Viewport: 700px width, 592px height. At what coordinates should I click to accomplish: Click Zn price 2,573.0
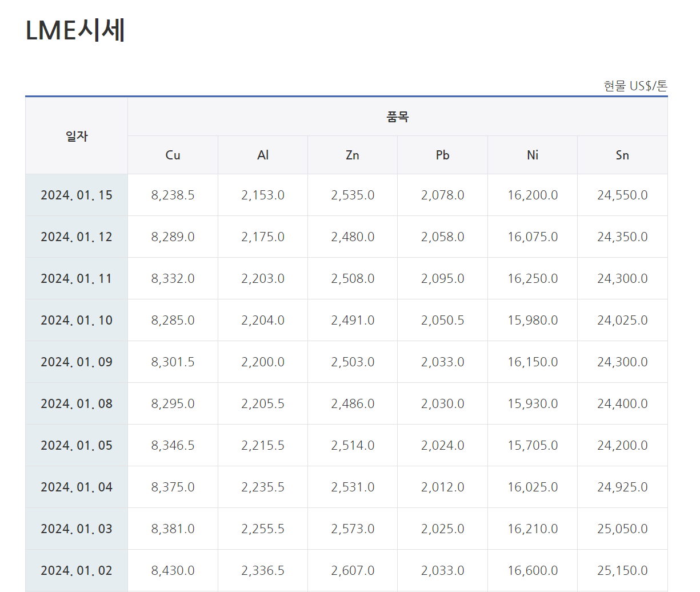click(353, 529)
